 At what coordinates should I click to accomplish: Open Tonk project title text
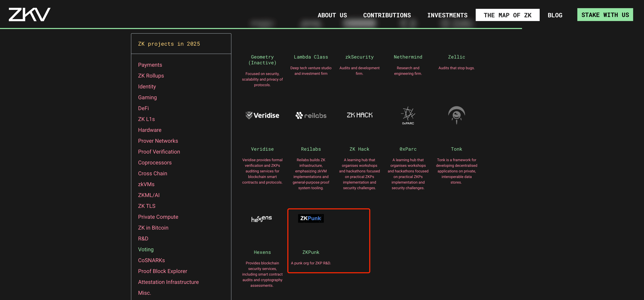pos(457,149)
